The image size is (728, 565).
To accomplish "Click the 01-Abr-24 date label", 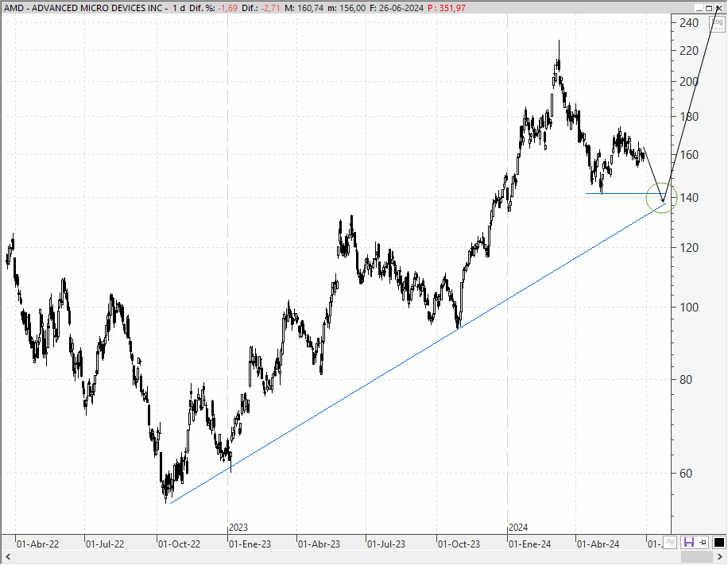I will [598, 544].
